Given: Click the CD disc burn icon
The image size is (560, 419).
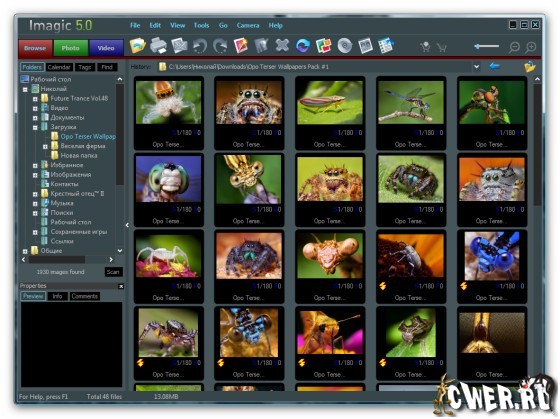Looking at the screenshot, I should point(344,46).
